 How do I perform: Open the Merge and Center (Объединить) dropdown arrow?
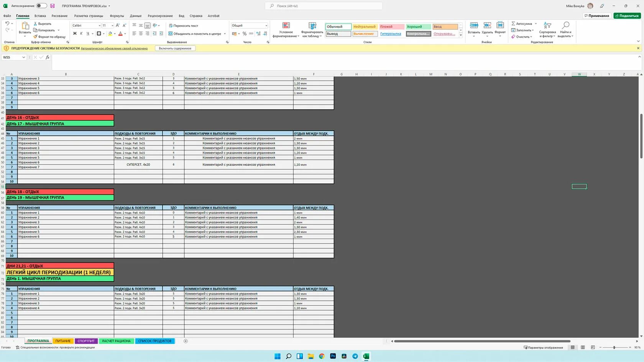pyautogui.click(x=225, y=34)
